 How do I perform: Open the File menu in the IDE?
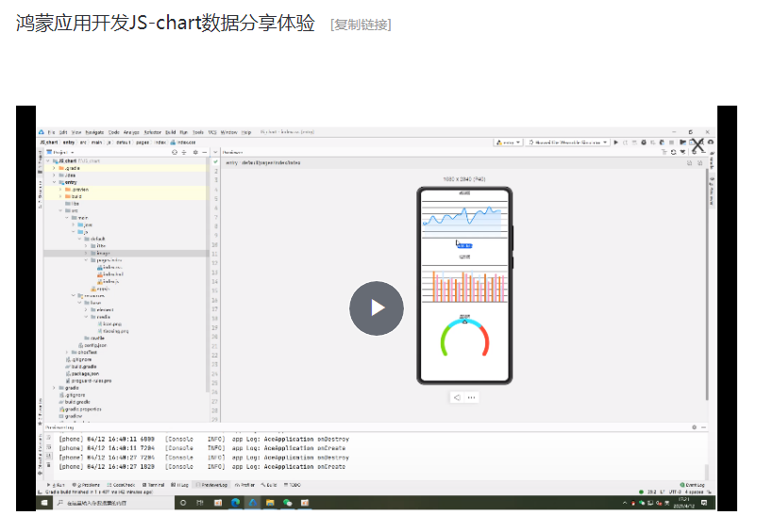click(51, 132)
